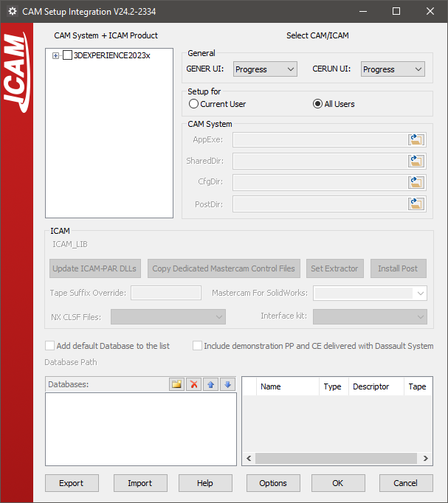Select the 3DEXPERIENCE2023x tree label
This screenshot has width=448, height=503.
point(112,55)
